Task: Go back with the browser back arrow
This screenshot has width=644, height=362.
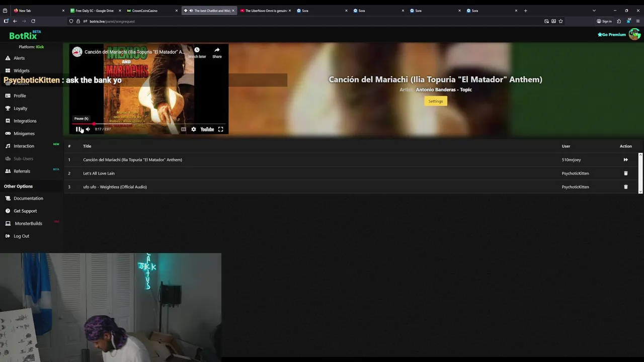Action: tap(15, 21)
